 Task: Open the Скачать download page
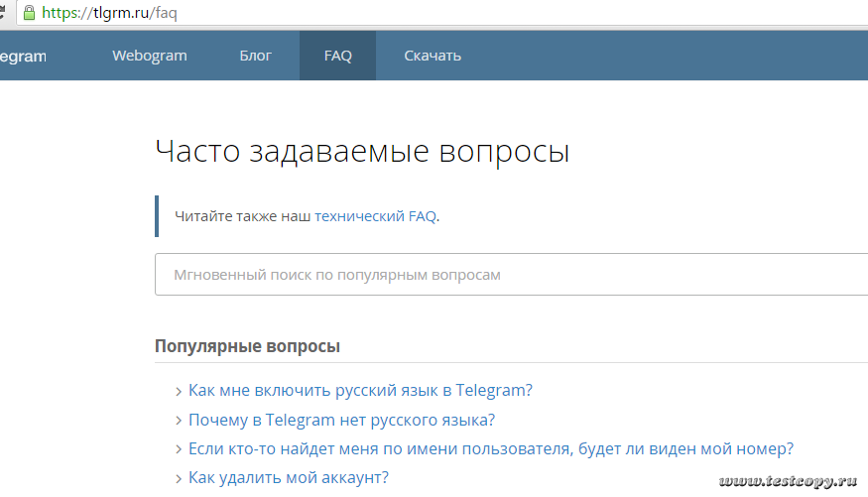point(433,56)
